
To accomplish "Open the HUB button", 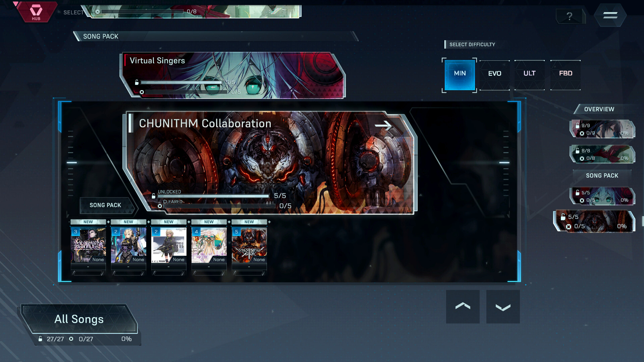I will [36, 12].
